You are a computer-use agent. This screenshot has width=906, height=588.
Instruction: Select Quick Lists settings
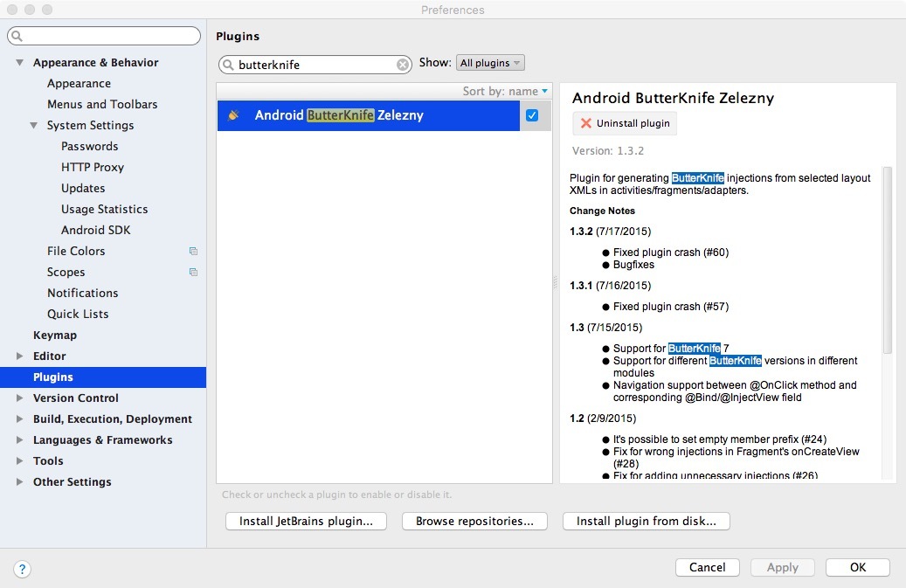(78, 315)
